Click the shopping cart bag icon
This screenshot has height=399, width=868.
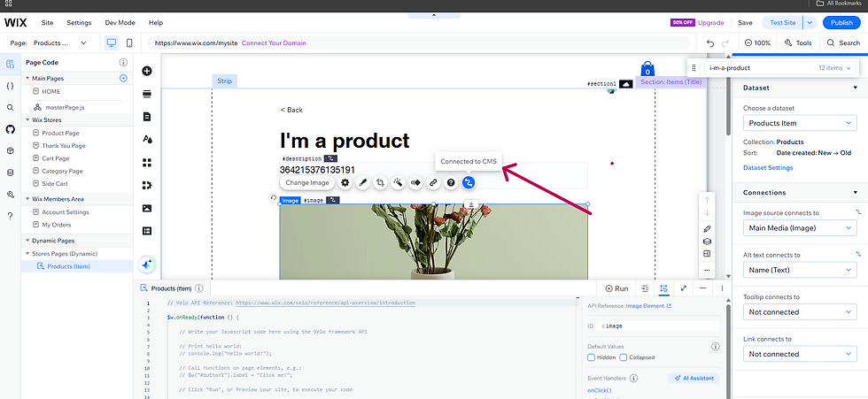pyautogui.click(x=647, y=69)
